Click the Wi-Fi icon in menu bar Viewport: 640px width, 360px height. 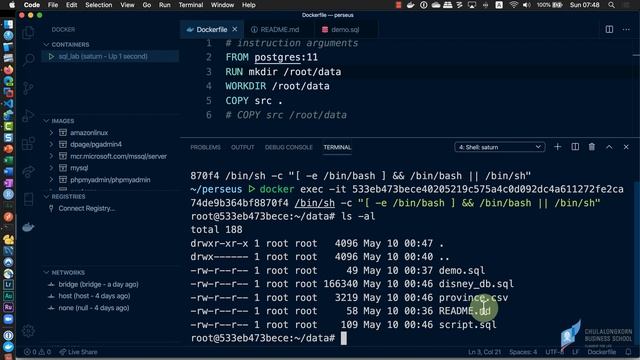click(513, 5)
